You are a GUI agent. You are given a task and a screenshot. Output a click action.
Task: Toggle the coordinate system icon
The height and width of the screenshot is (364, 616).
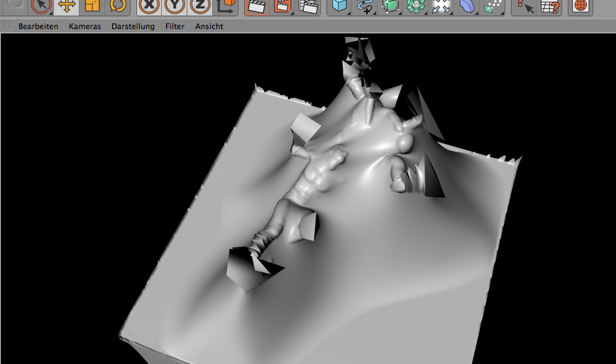click(226, 6)
